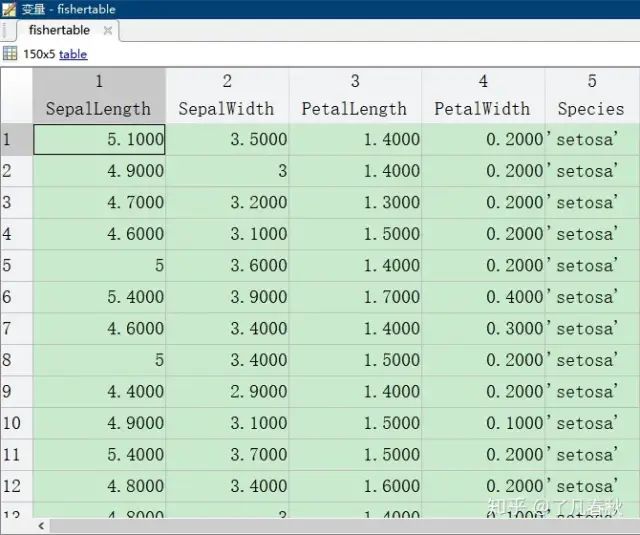This screenshot has width=640, height=535.
Task: Select the Species column header
Action: point(592,95)
